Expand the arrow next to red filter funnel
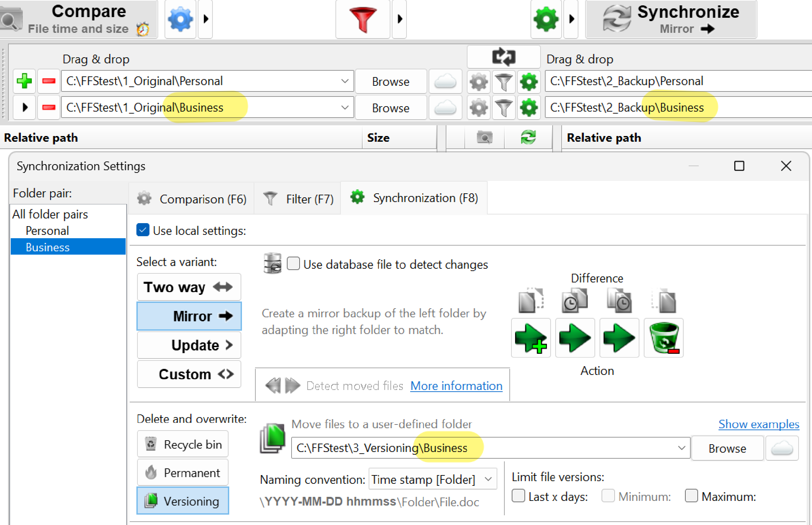Viewport: 812px width, 525px height. (x=399, y=19)
